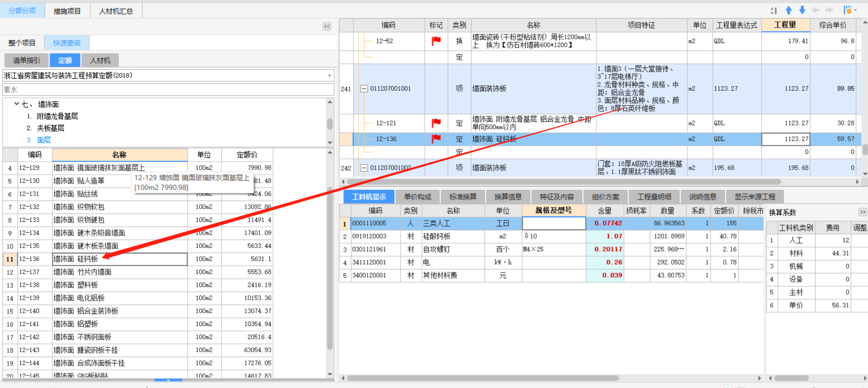
Task: Open the 显示来源工程 tab
Action: (755, 196)
